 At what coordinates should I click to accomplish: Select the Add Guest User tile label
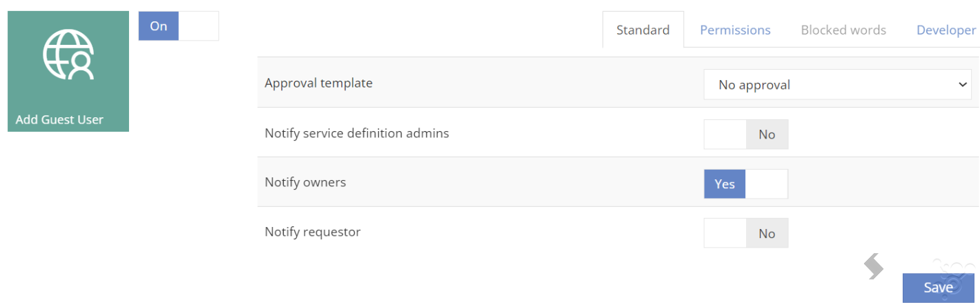[59, 119]
